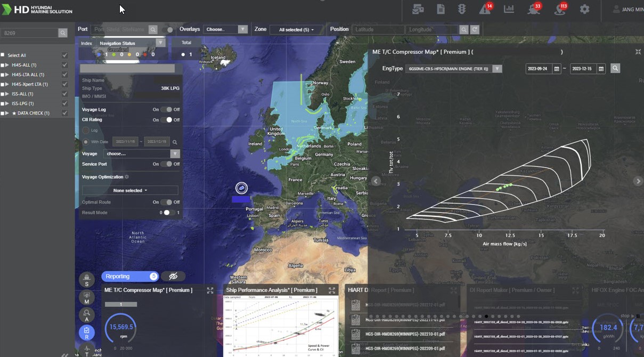
Task: Adjust the Result Mode slider
Action: (x=168, y=213)
